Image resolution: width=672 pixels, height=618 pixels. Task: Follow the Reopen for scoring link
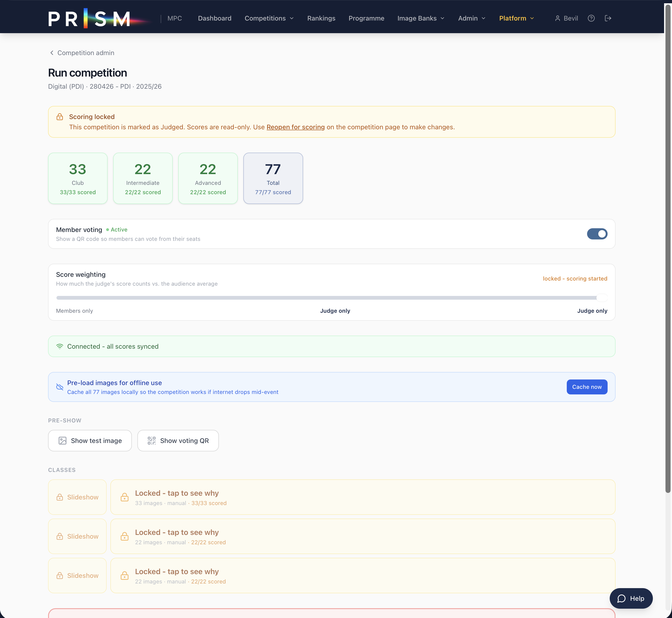click(296, 127)
